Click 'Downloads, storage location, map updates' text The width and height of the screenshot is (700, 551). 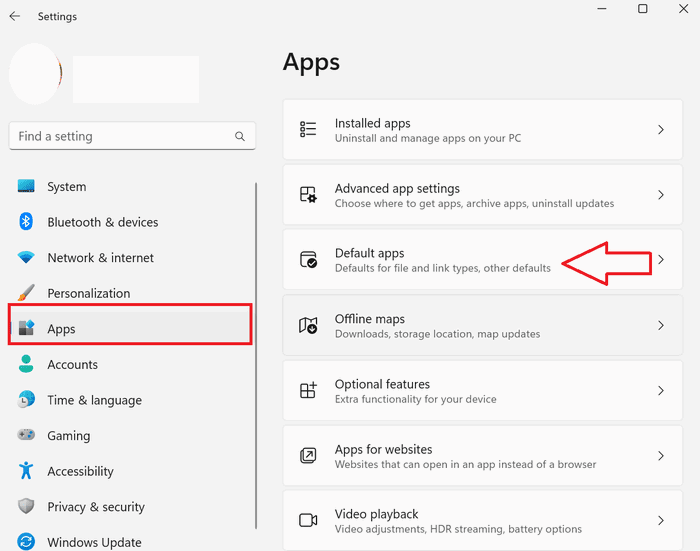click(x=438, y=334)
